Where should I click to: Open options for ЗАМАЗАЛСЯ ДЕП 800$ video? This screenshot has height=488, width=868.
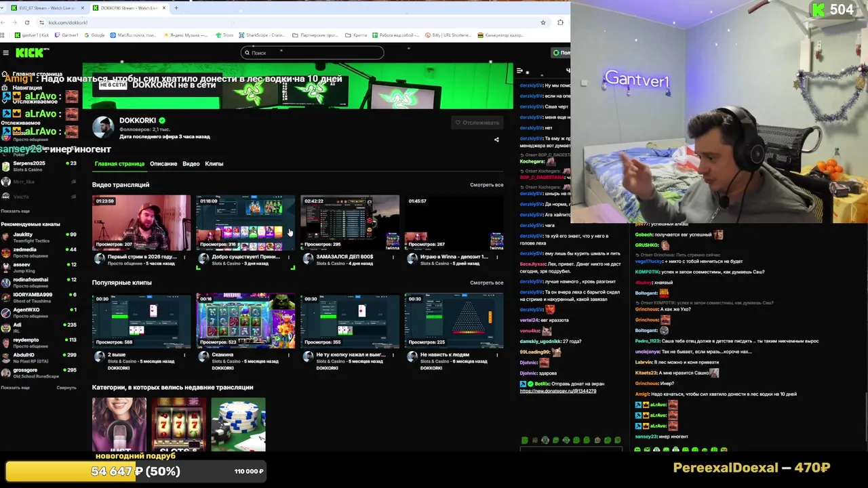[x=393, y=258]
